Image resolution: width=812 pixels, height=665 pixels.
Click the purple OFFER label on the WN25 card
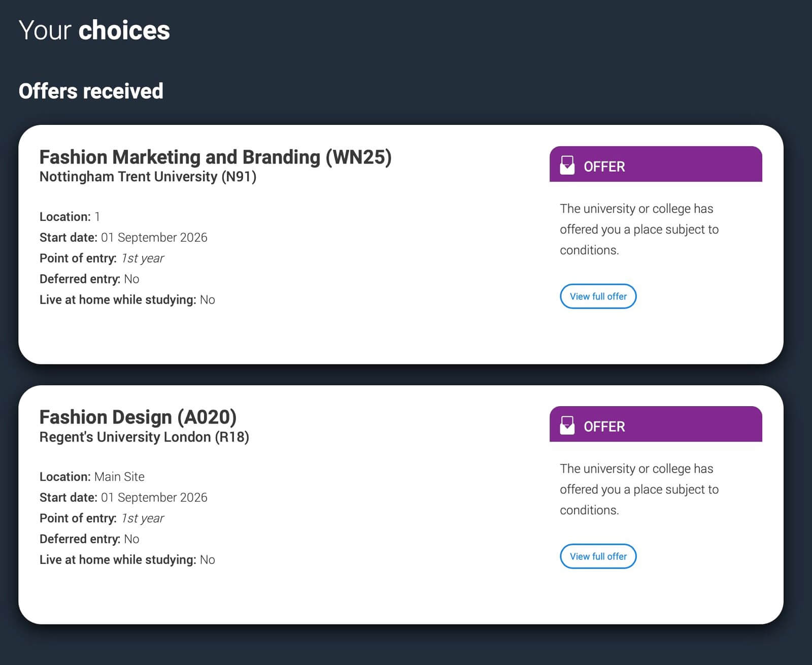604,167
